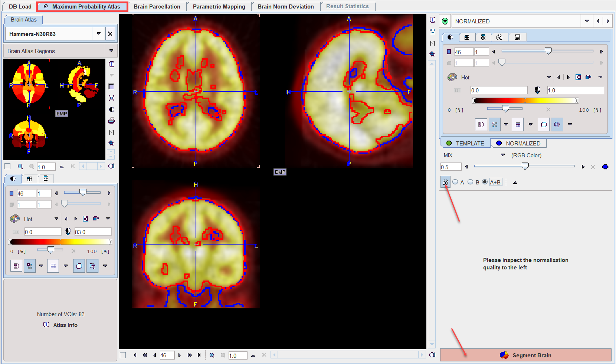Click the contrast icon beside the atlas preview
This screenshot has width=616, height=364.
pyautogui.click(x=111, y=109)
